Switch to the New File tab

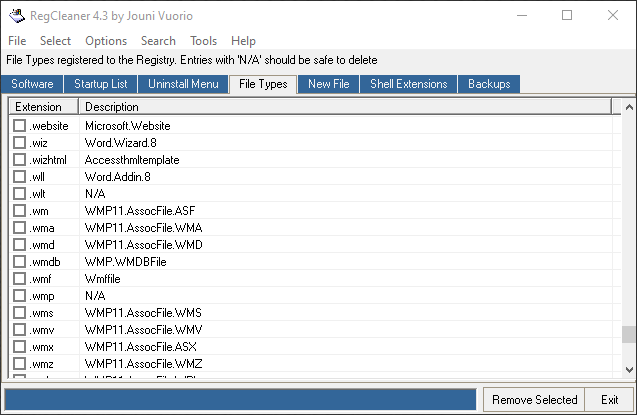point(329,84)
